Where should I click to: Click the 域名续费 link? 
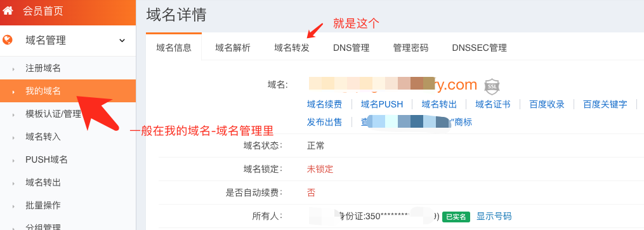tap(324, 104)
